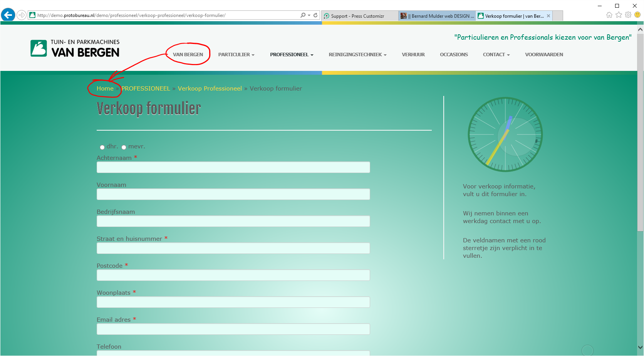Screen dimensions: 644x356
Task: Click the browser back arrow button
Action: click(8, 15)
